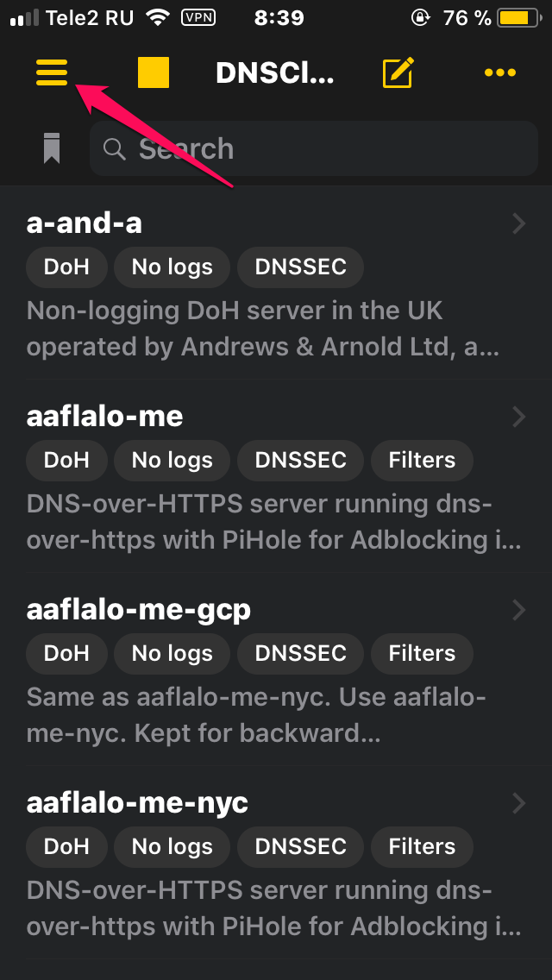Open aaflalo-me-gcp description text
Screen dimensions: 552x980
256,715
